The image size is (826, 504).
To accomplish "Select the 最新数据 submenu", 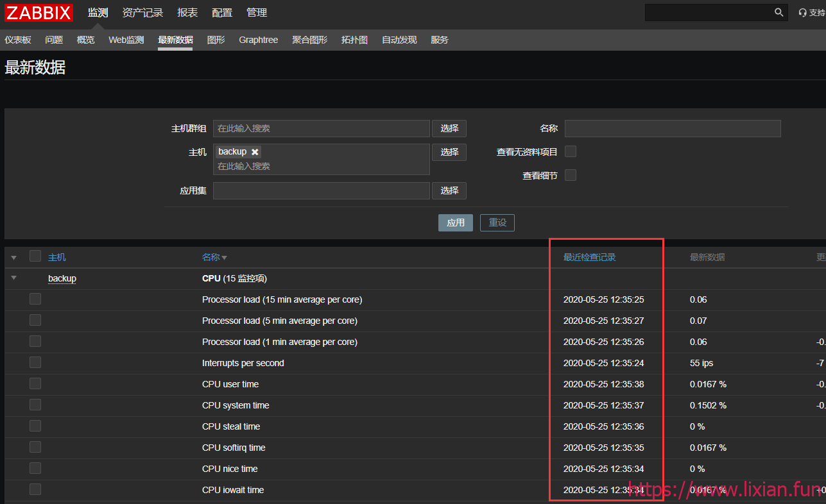I will [175, 40].
